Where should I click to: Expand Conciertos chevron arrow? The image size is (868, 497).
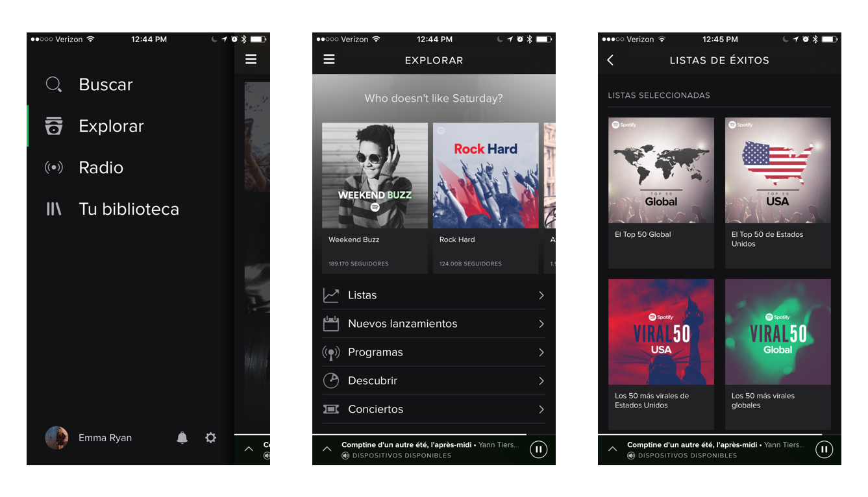point(541,409)
